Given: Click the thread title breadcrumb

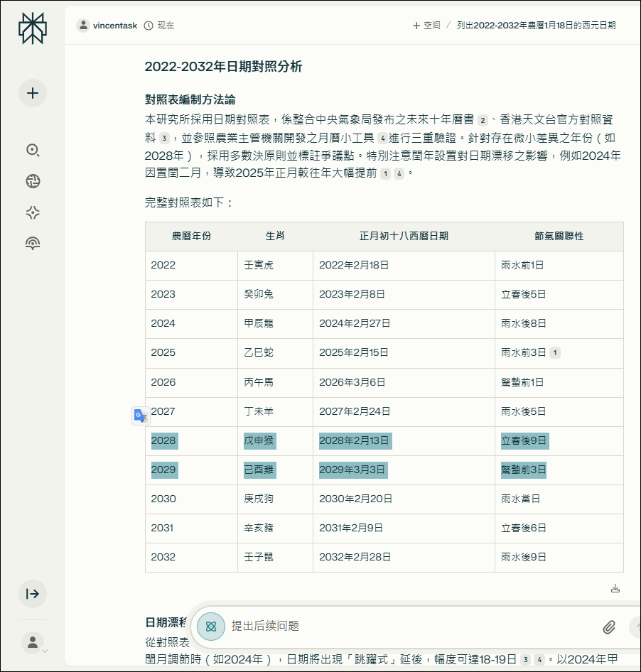Looking at the screenshot, I should click(536, 26).
